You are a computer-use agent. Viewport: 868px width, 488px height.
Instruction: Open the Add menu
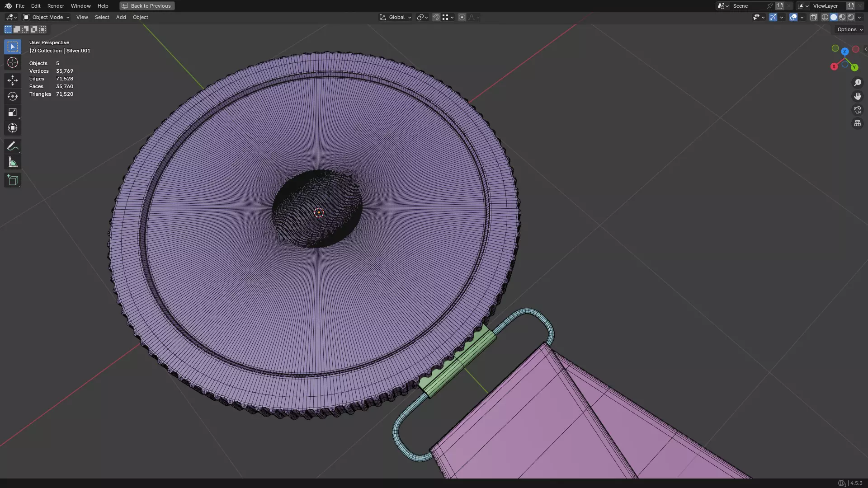coord(121,17)
